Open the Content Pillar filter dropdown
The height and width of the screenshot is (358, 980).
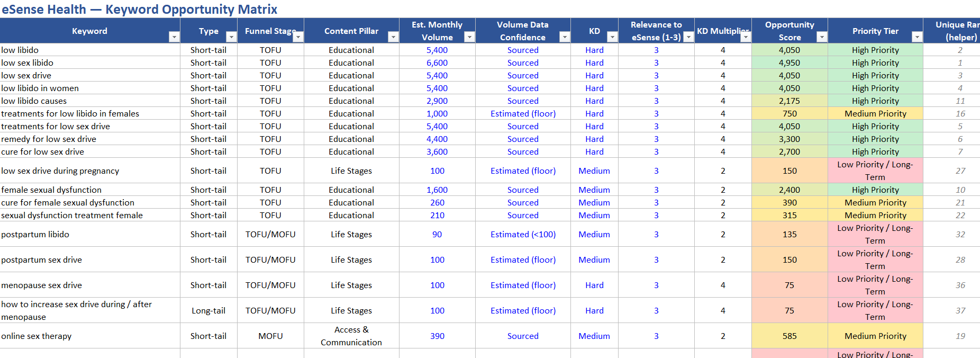pyautogui.click(x=393, y=37)
